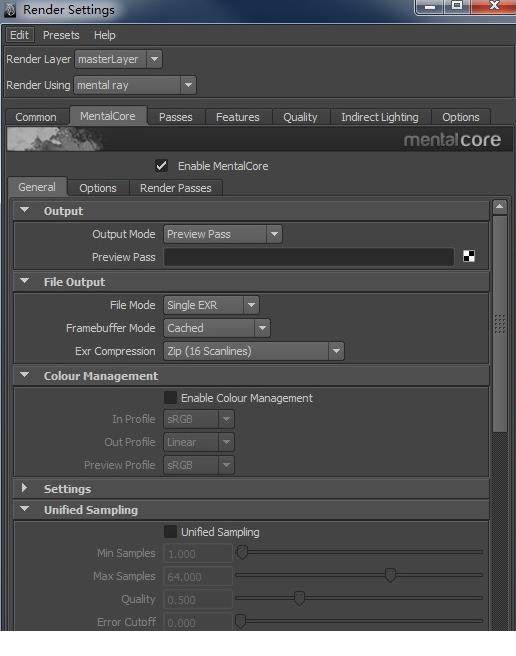Click the scrollbar up arrow
516x656 pixels.
500,207
